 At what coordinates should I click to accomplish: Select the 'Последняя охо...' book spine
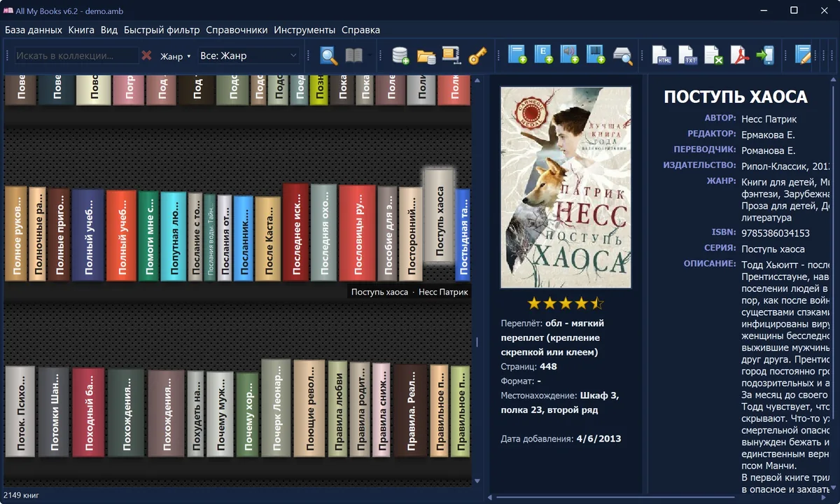(x=324, y=233)
